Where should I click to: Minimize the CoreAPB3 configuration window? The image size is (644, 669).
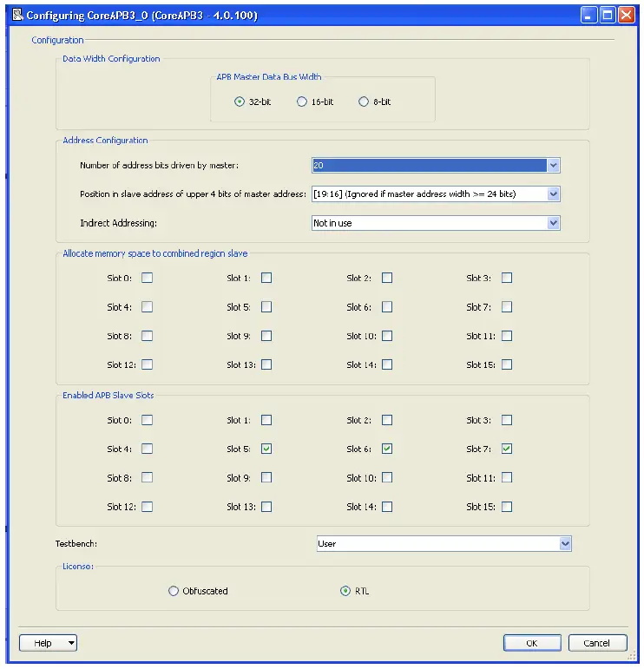tap(588, 16)
